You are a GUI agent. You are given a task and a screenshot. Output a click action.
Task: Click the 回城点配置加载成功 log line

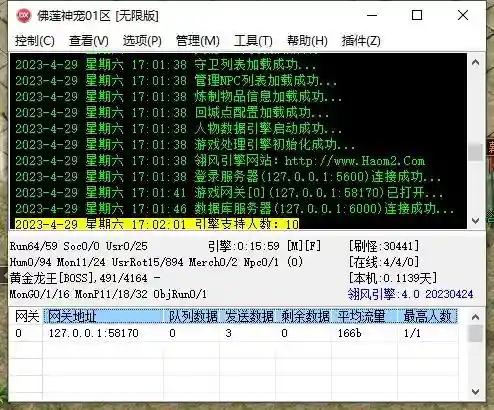click(x=172, y=113)
